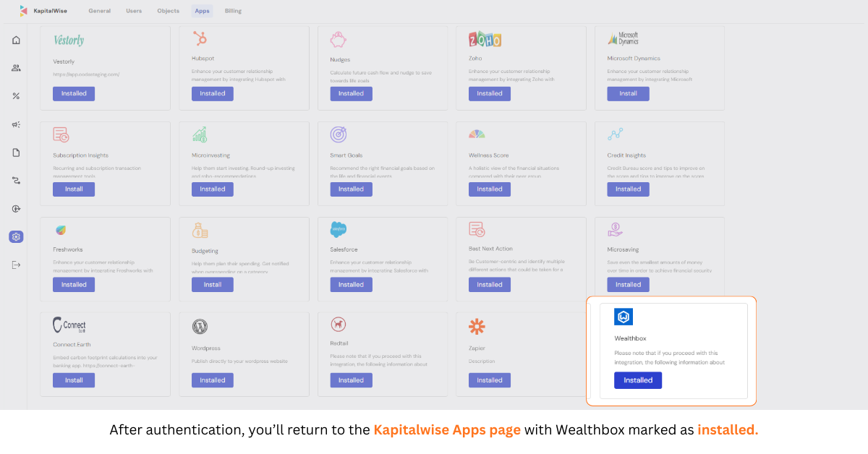Click the Wealthbox app logo

point(624,317)
